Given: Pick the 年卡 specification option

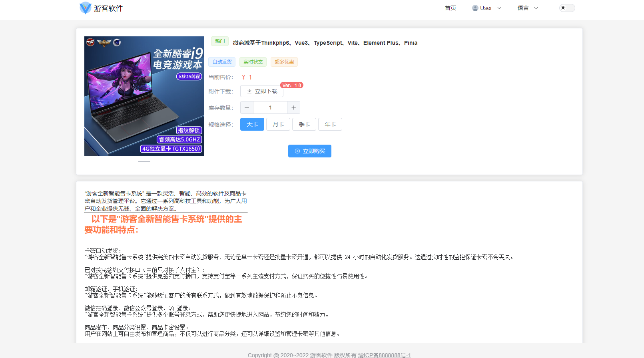Looking at the screenshot, I should coord(330,124).
